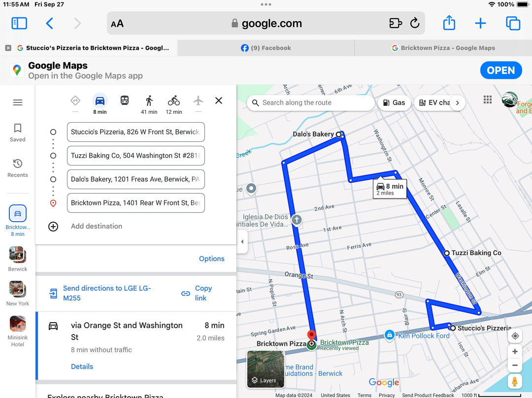Edit Dalo's Bakery stop field
Screen dimensions: 532x398
point(136,179)
